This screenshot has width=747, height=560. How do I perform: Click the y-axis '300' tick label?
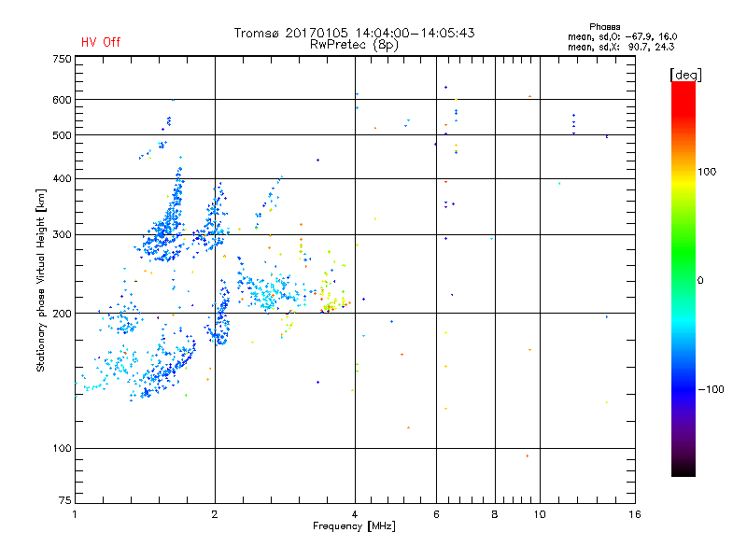tap(63, 235)
